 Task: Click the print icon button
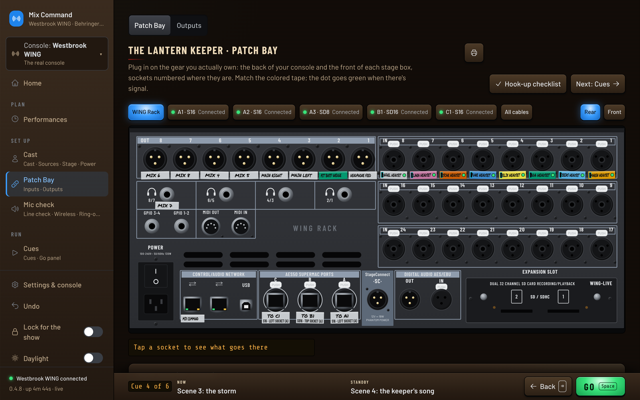[x=474, y=53]
